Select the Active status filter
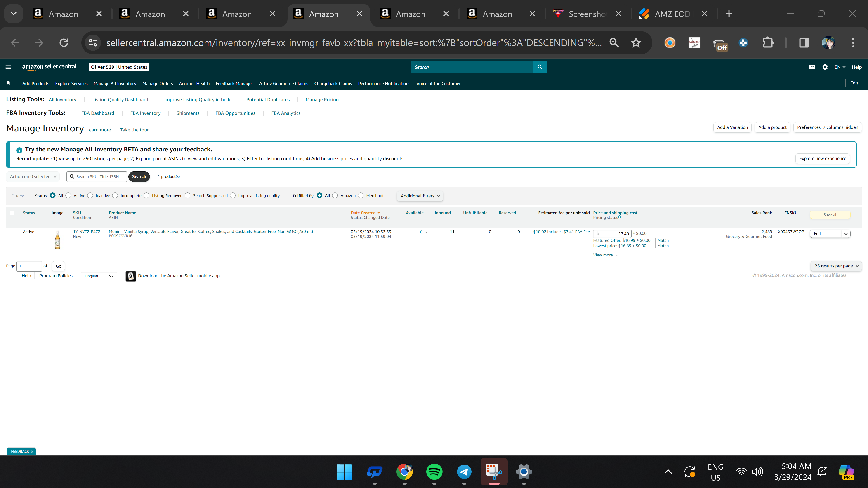This screenshot has width=868, height=488. [68, 196]
